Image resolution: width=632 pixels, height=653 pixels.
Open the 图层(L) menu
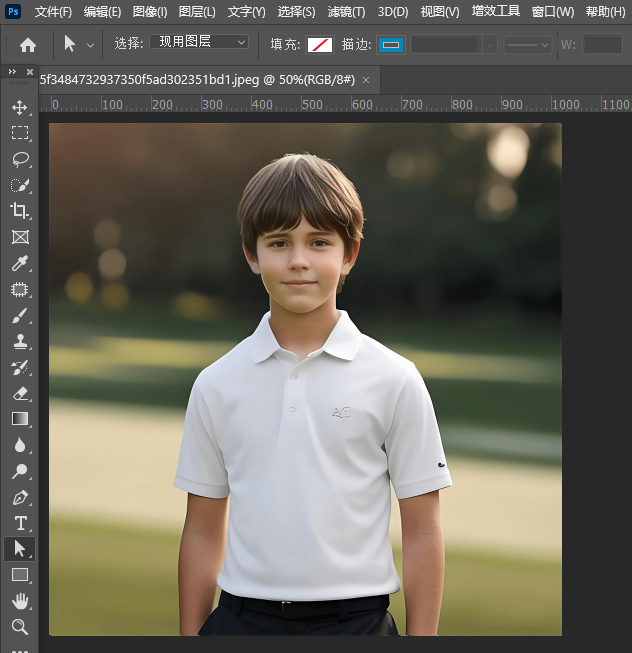tap(197, 12)
